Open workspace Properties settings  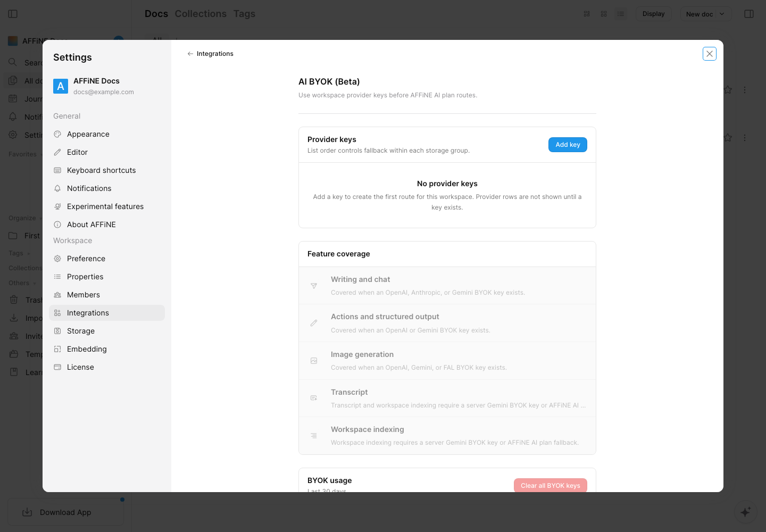click(x=107, y=277)
